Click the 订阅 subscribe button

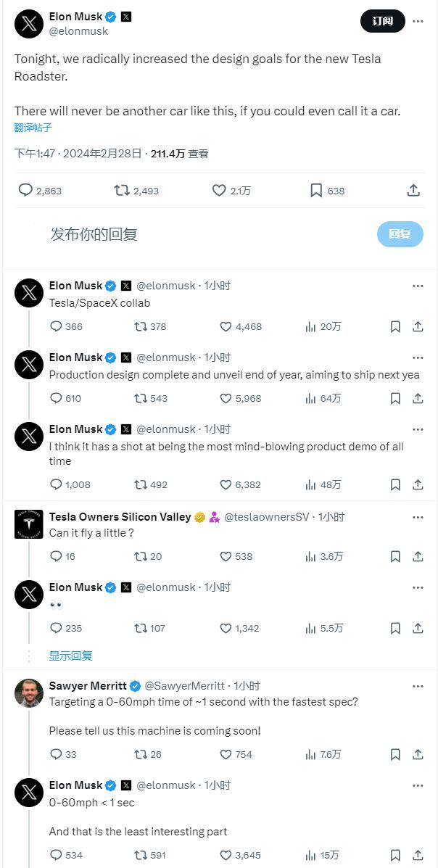point(382,21)
